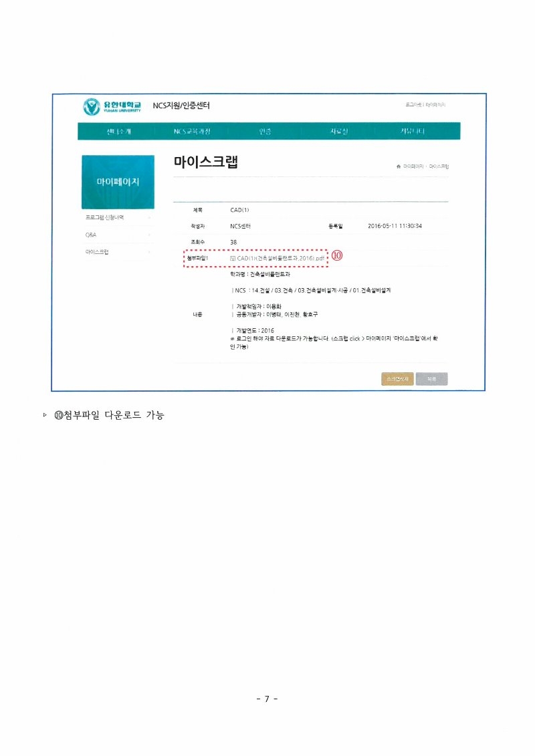This screenshot has height=756, width=535.
Task: Download the CAD(1)(건축설비플랜트과,2016).pdf attachment
Action: (x=281, y=259)
